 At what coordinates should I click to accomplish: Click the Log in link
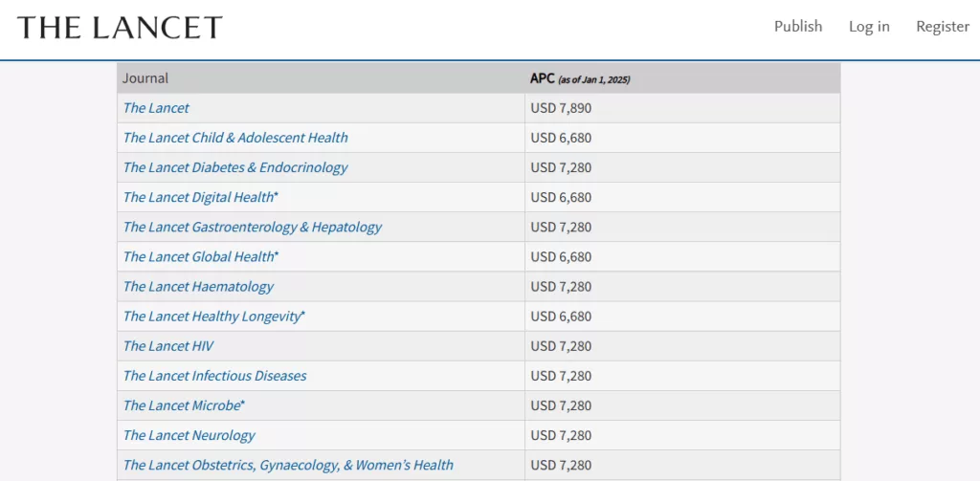pos(868,27)
